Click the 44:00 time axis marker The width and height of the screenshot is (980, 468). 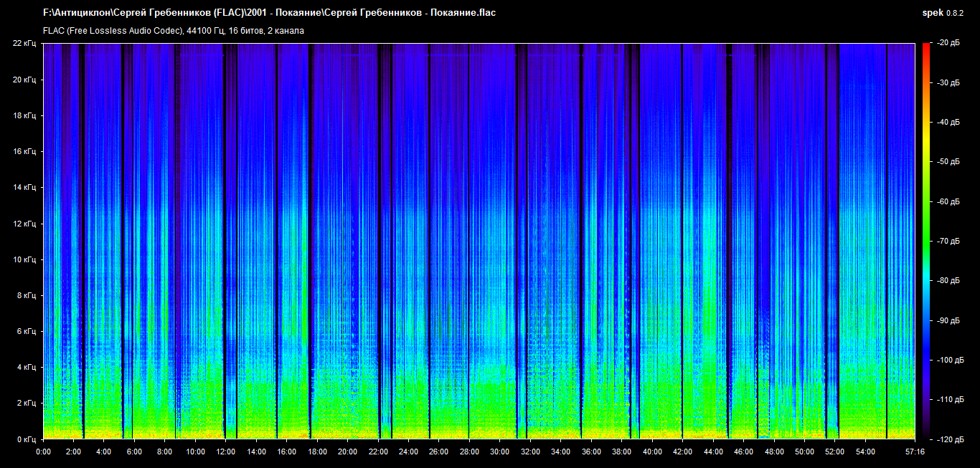(x=713, y=452)
